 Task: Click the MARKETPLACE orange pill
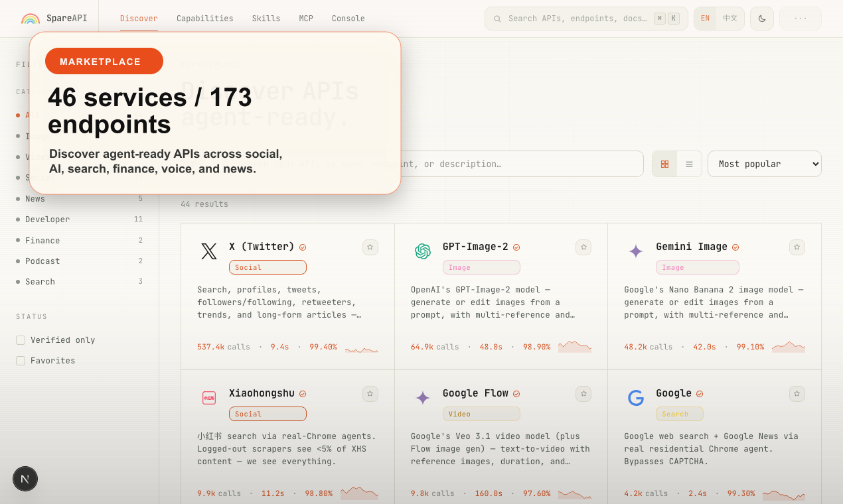point(104,61)
